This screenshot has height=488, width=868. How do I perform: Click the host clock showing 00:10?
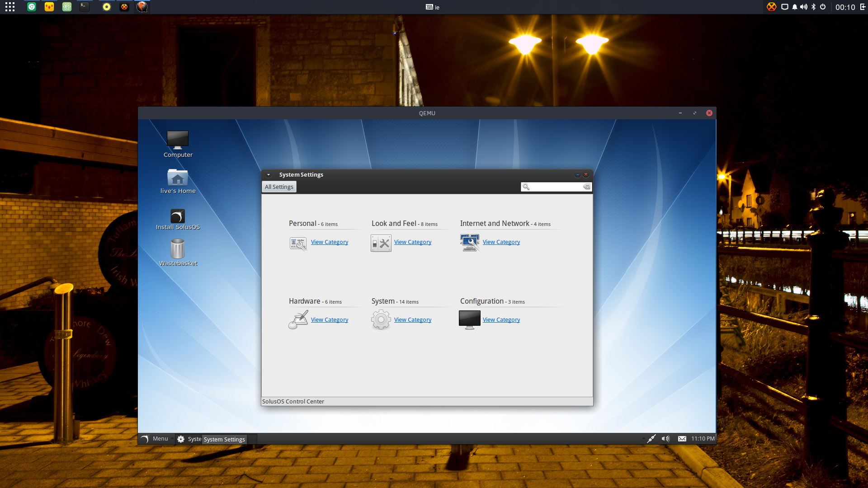[x=845, y=7]
